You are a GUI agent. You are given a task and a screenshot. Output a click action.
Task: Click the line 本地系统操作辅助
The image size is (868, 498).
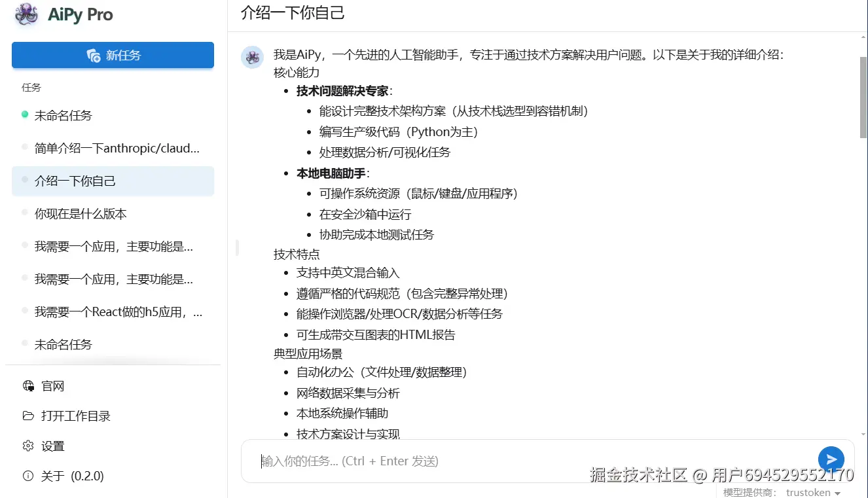342,414
